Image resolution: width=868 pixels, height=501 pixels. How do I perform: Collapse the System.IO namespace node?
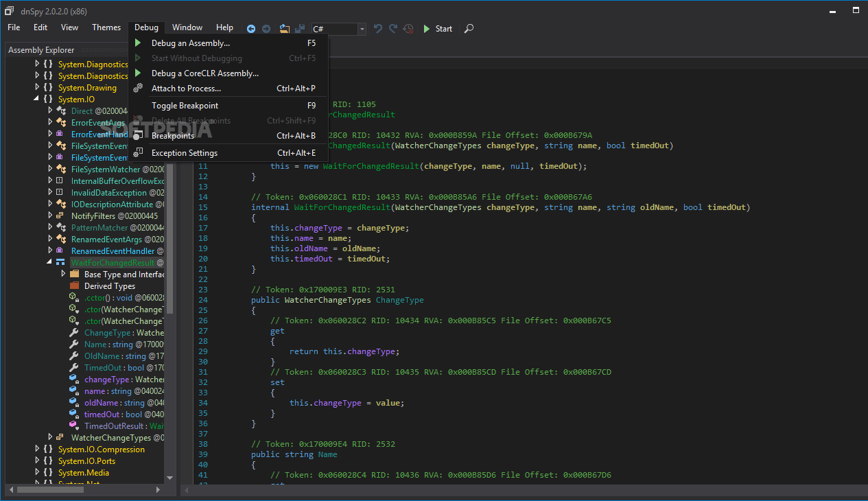pos(37,100)
